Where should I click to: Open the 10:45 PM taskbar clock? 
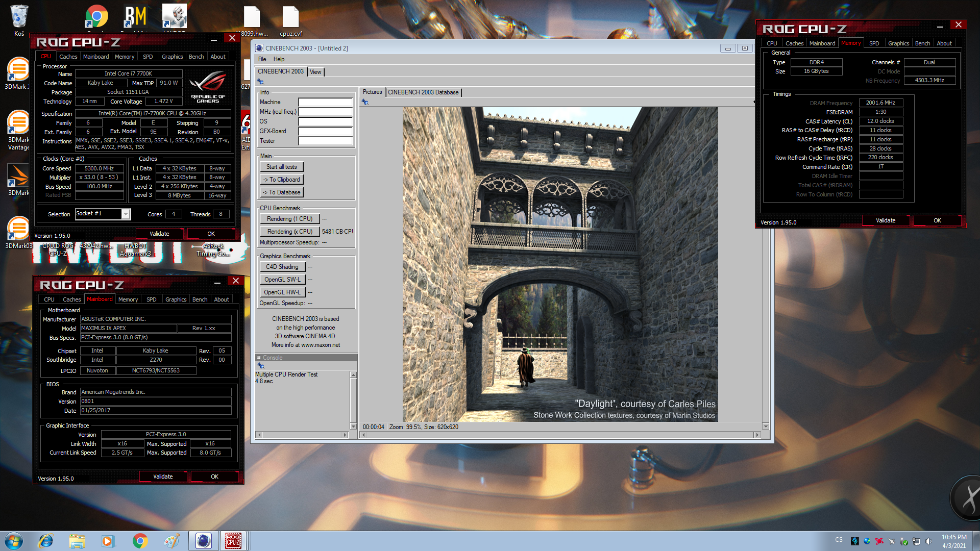click(x=954, y=541)
